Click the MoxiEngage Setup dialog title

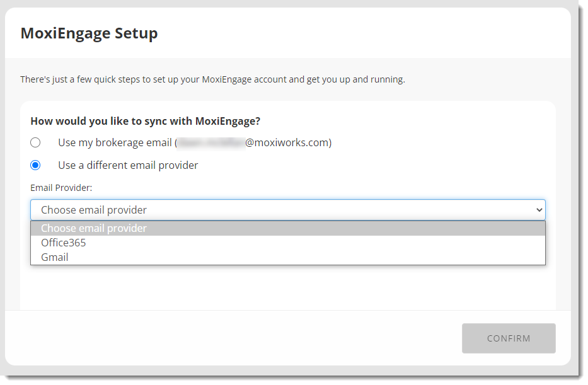(89, 33)
